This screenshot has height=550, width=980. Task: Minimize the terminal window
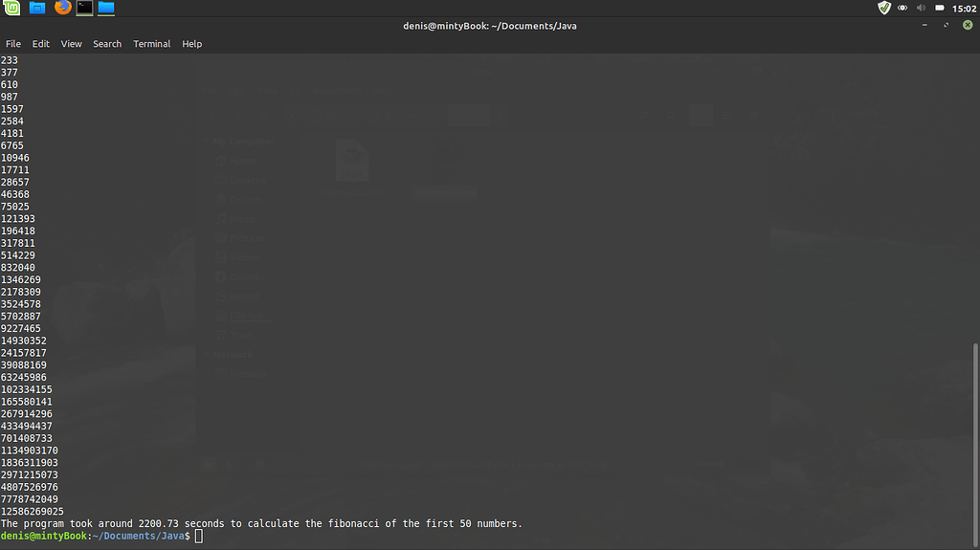(x=926, y=26)
